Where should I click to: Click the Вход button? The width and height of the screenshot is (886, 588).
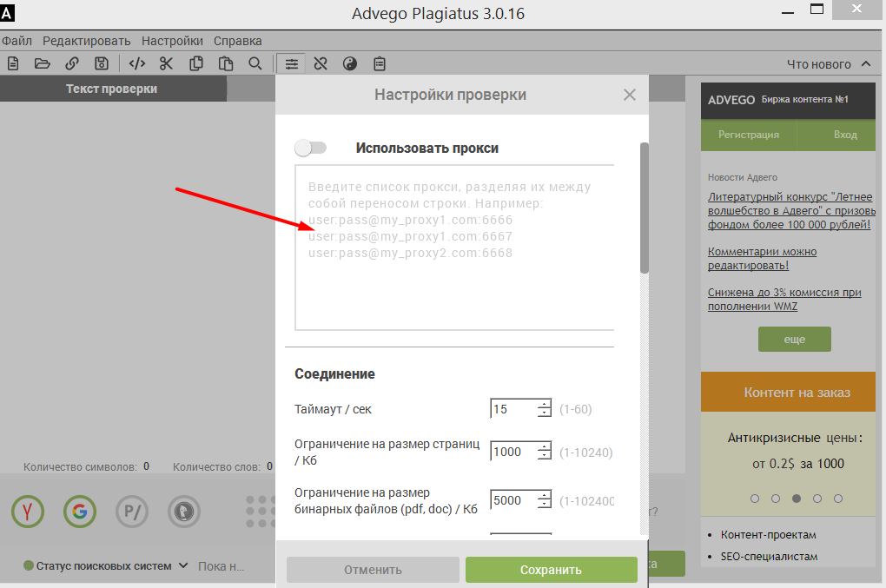click(845, 135)
